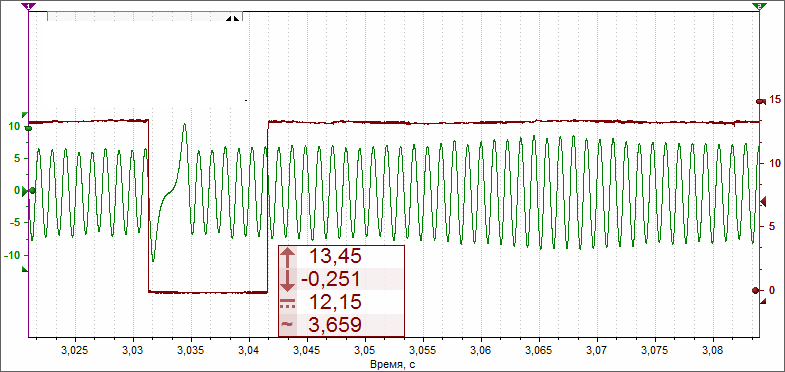This screenshot has width=785, height=372.
Task: Select the minimum reading -0,251
Action: (x=330, y=279)
